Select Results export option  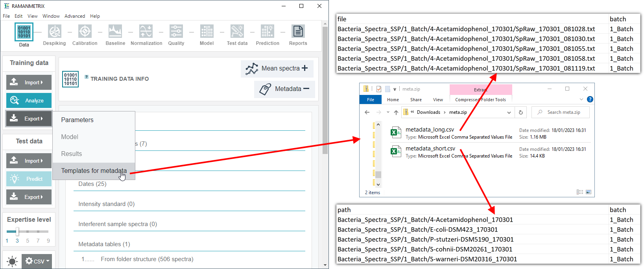coord(94,154)
